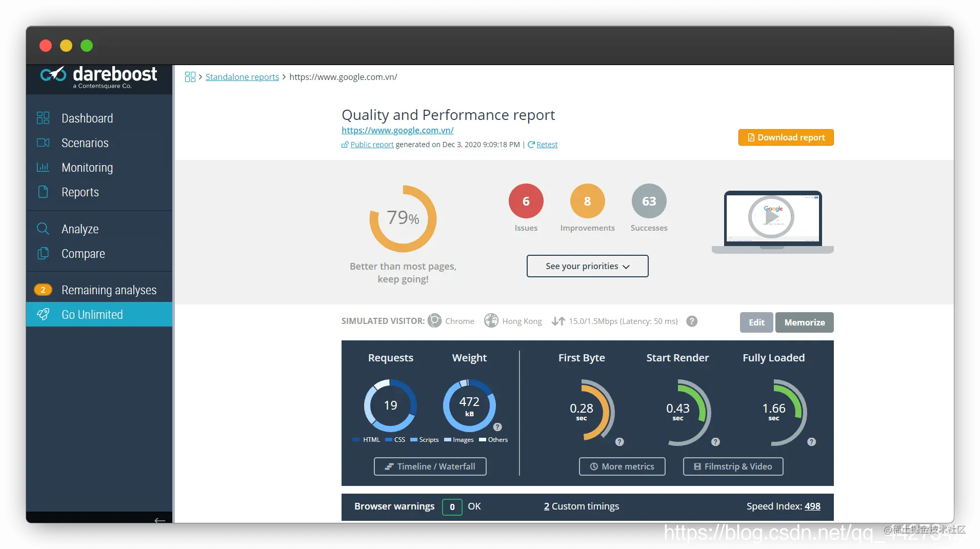The width and height of the screenshot is (980, 549).
Task: Click the grey Successes circle showing 63
Action: (x=649, y=201)
